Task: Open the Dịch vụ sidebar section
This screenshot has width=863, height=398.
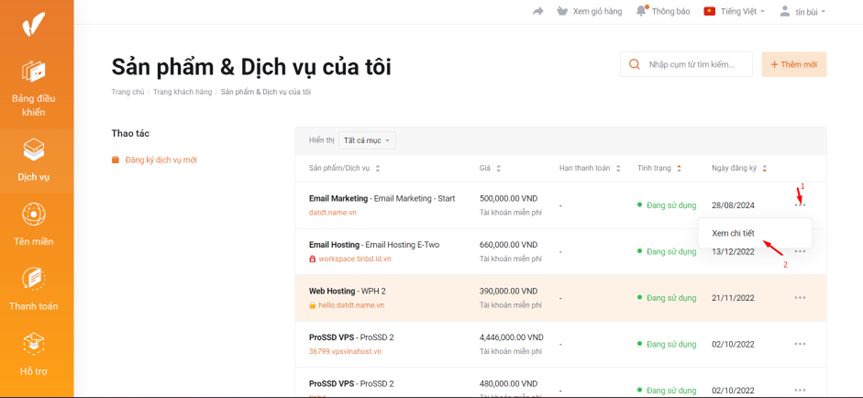Action: [34, 160]
